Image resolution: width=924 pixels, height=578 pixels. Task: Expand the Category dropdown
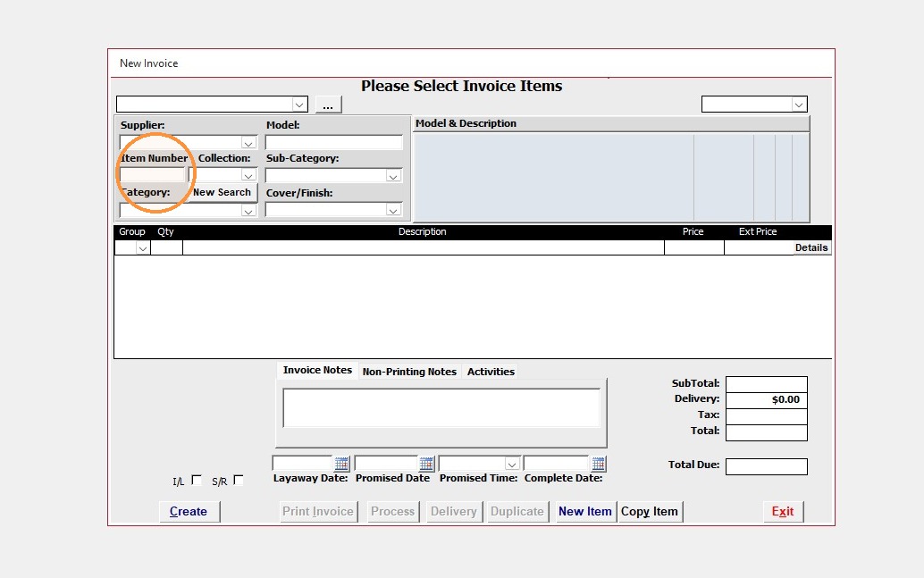248,211
